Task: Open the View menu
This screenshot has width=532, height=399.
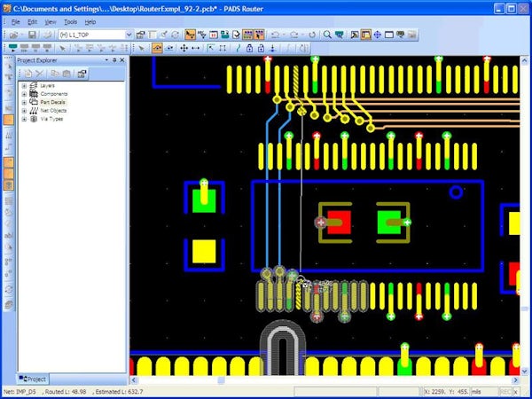Action: point(51,22)
